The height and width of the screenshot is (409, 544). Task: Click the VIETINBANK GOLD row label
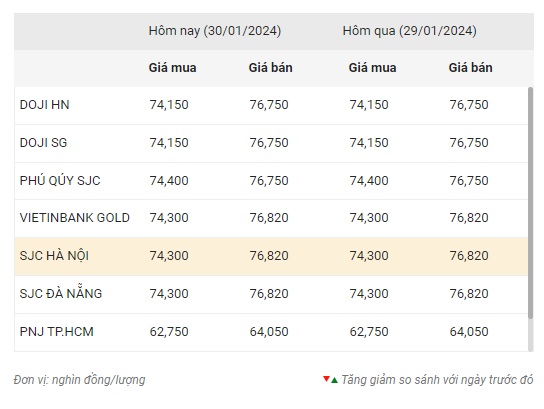pyautogui.click(x=75, y=218)
